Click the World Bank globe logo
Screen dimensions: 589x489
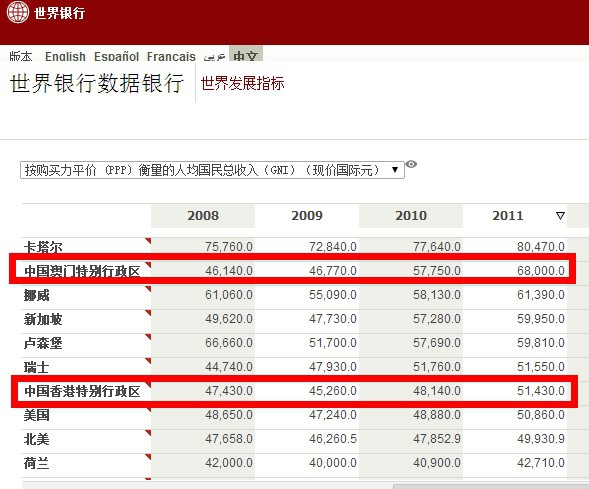click(x=18, y=12)
